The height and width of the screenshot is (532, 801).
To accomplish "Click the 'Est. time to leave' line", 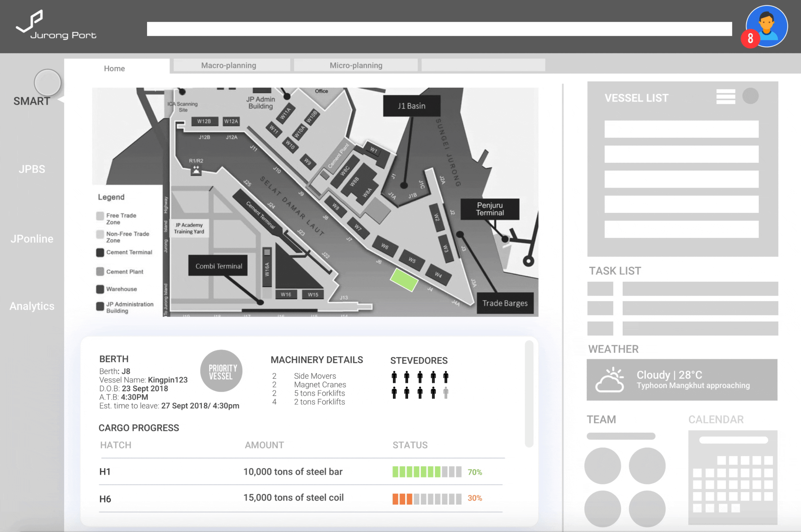I will click(x=169, y=406).
